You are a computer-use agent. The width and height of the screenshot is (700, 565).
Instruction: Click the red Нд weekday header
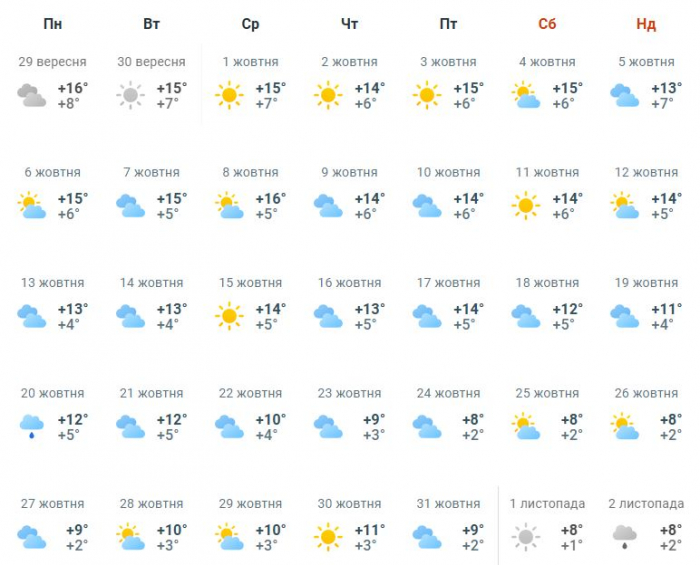pyautogui.click(x=645, y=24)
